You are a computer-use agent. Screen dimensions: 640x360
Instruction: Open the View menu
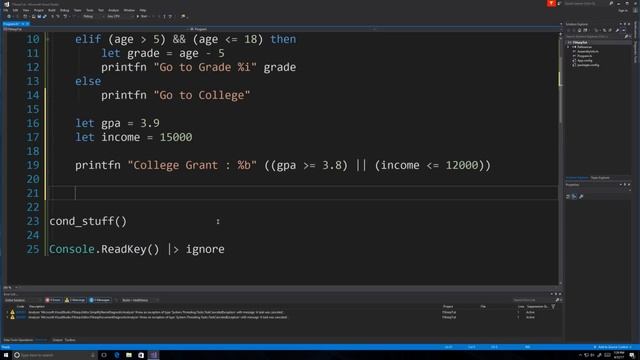26,10
